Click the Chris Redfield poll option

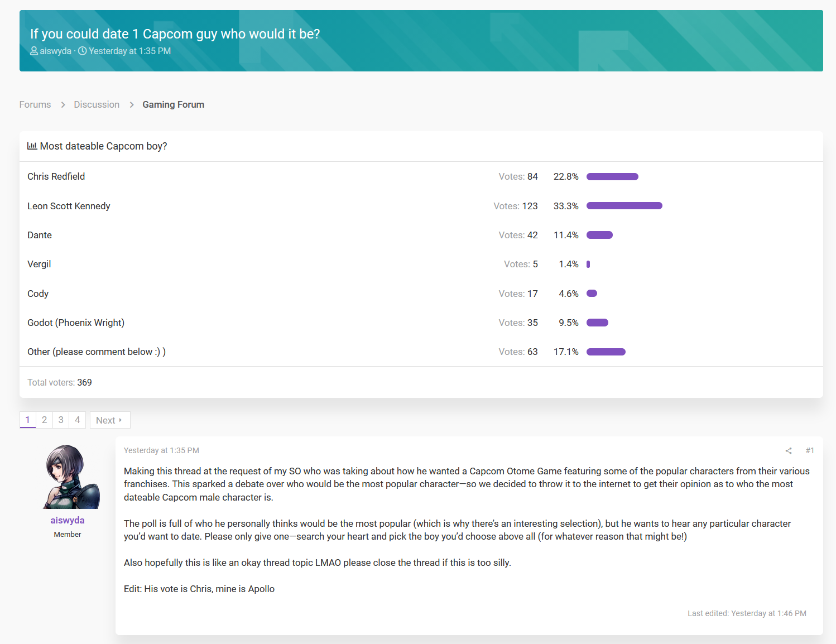(x=56, y=176)
